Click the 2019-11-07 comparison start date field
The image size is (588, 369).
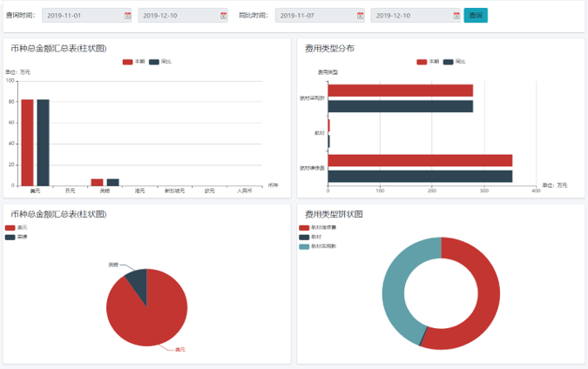(x=315, y=16)
